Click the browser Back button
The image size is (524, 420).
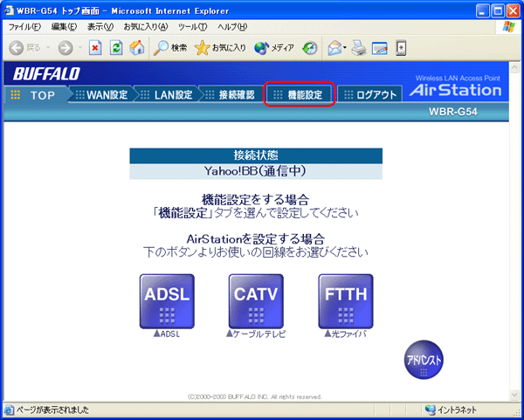(x=24, y=49)
